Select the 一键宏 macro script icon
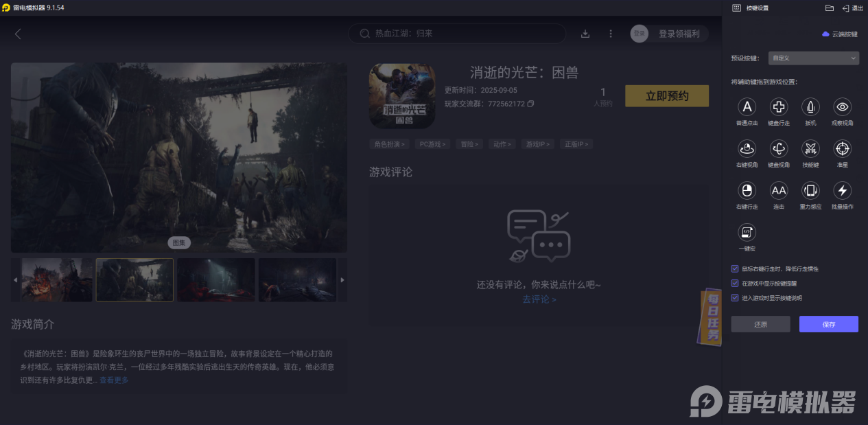This screenshot has height=425, width=868. pos(747,232)
